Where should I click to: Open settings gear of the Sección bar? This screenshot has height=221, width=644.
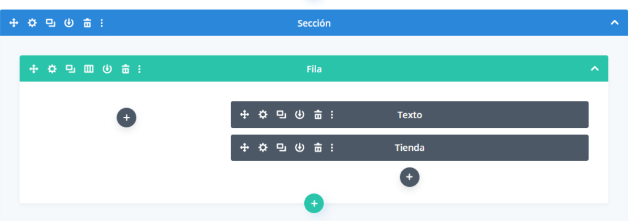(x=33, y=23)
